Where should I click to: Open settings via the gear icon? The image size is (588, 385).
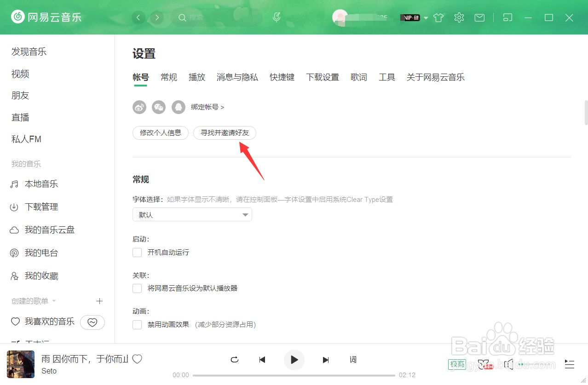coord(459,17)
